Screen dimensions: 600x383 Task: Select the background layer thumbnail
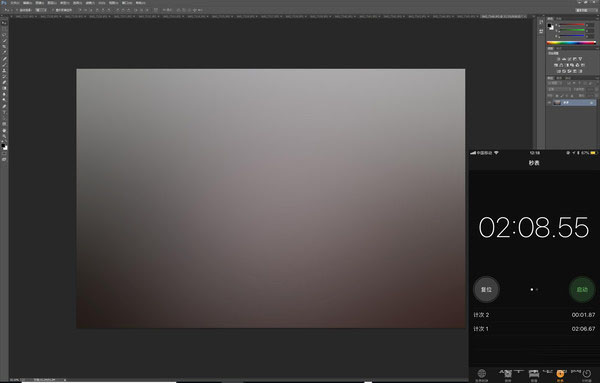pyautogui.click(x=557, y=103)
